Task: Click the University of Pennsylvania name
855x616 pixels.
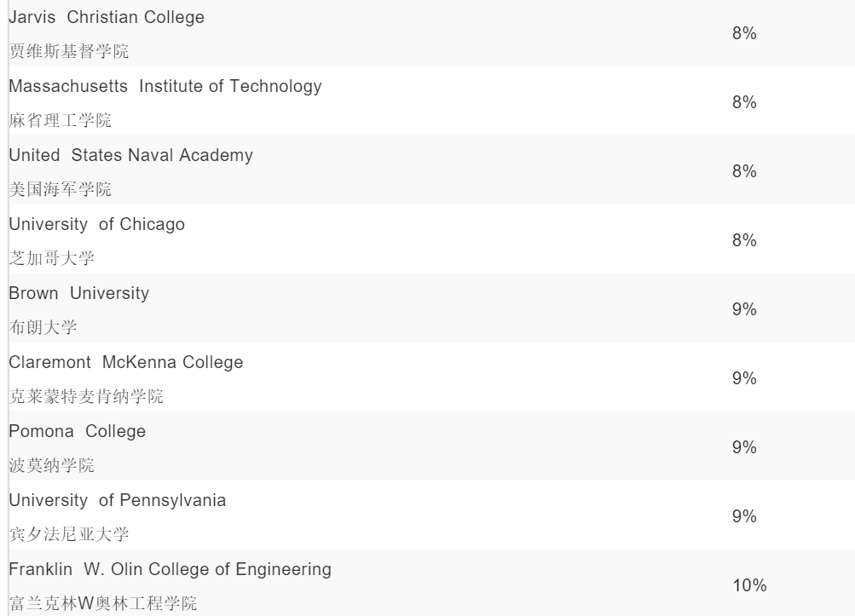Action: 117,500
